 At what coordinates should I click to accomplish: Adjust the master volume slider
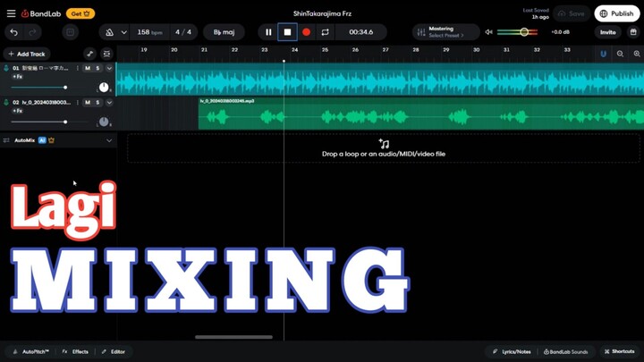point(524,32)
